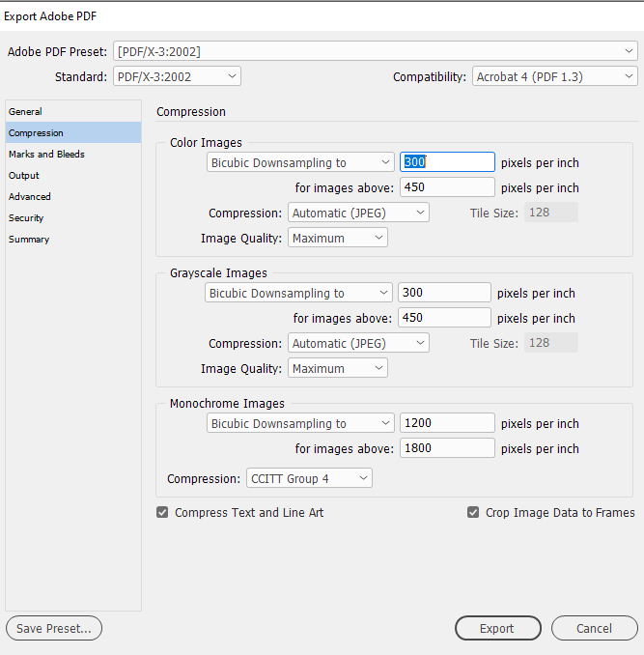Open Color Images Compression dropdown
644x655 pixels.
tap(358, 213)
